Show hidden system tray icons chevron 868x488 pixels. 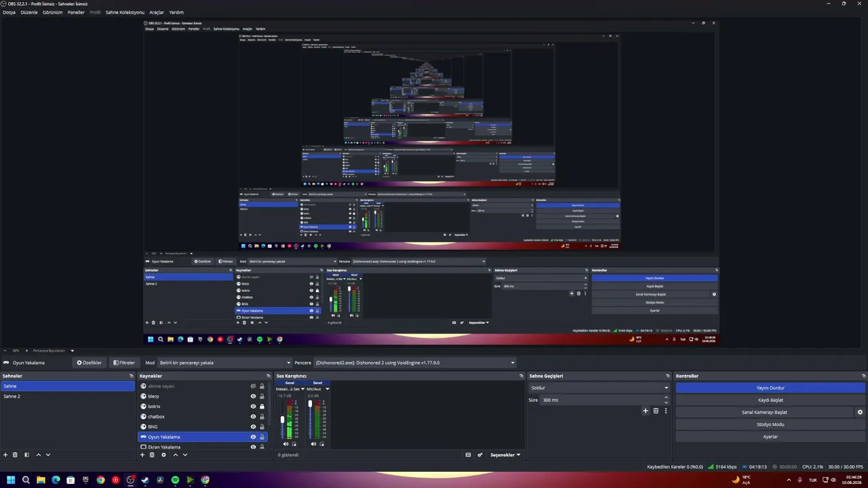point(789,480)
